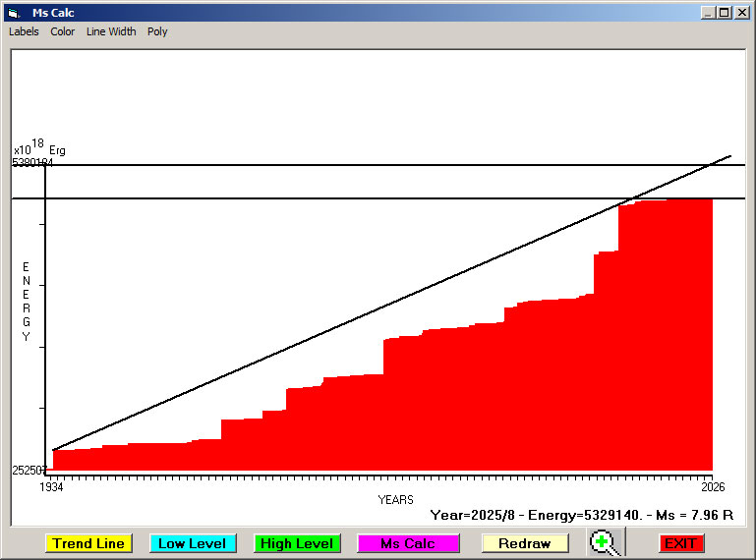
Task: Click the magnifier zoom-in icon
Action: pyautogui.click(x=607, y=542)
